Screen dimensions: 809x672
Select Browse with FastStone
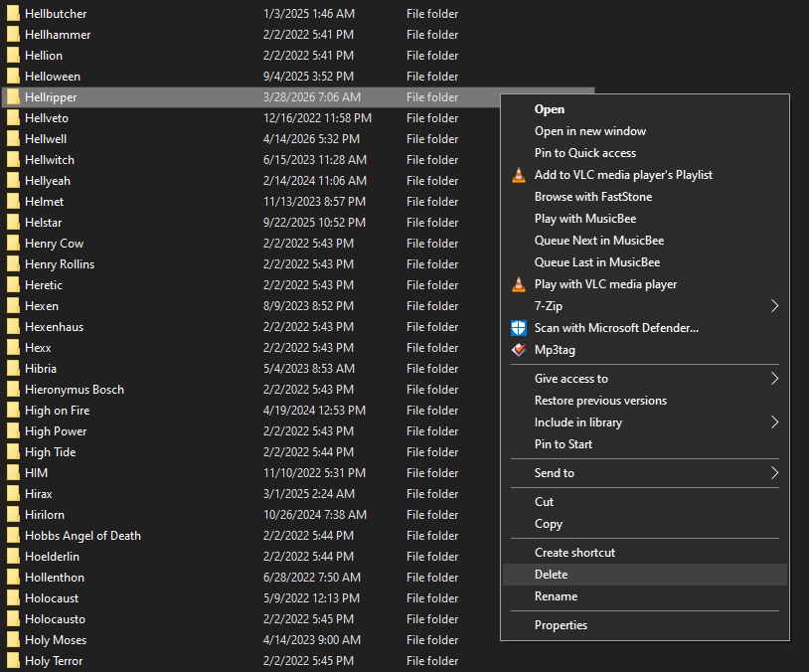593,197
